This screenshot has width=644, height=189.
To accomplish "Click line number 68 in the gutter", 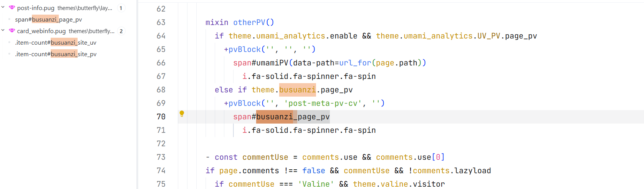I will [161, 90].
